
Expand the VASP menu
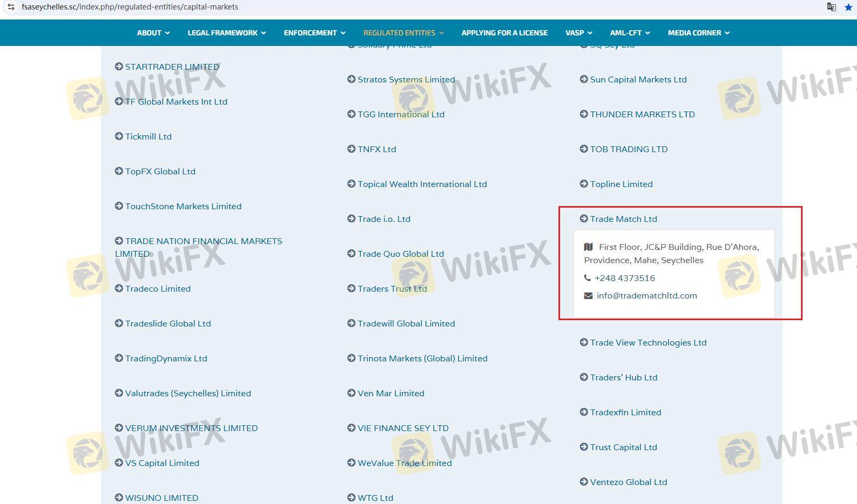(579, 33)
